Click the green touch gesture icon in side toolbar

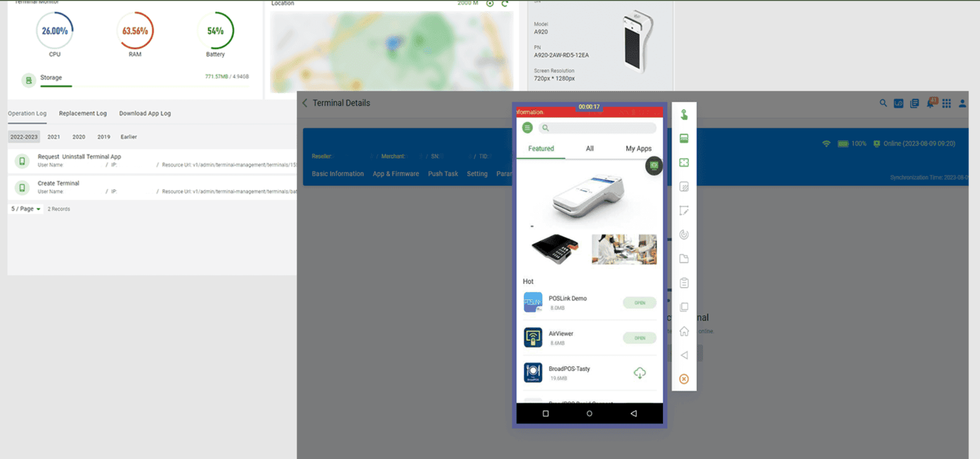(x=684, y=114)
